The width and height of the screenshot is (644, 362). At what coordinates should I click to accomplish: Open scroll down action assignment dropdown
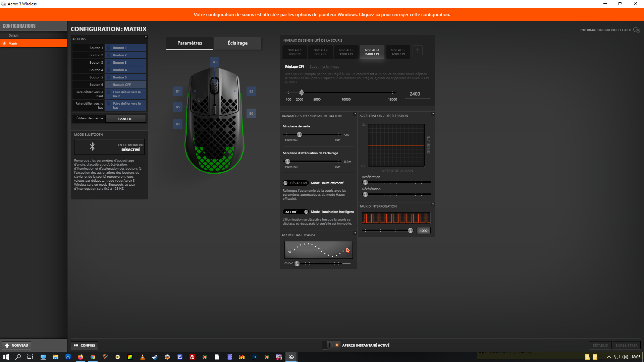point(126,105)
